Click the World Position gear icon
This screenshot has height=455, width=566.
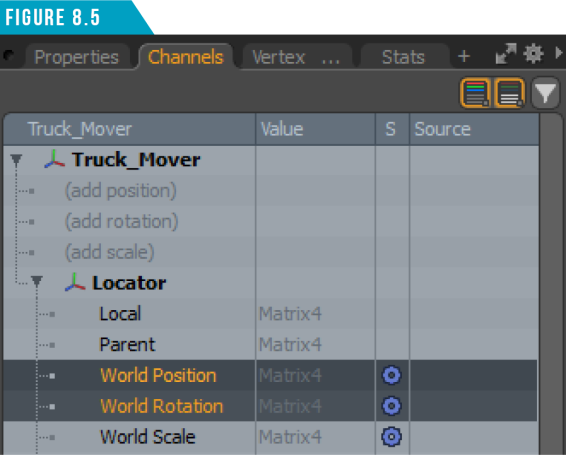[392, 375]
